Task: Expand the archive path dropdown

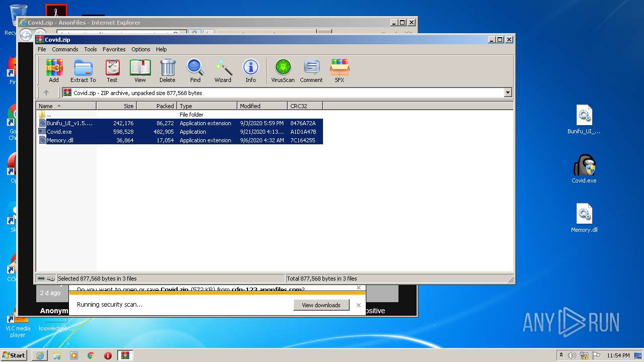Action: click(508, 93)
